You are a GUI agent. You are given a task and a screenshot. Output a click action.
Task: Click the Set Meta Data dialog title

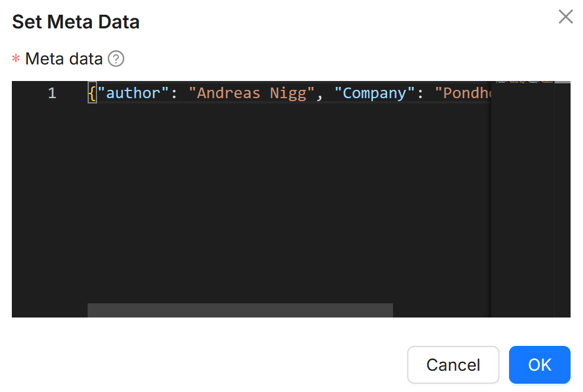(x=75, y=21)
